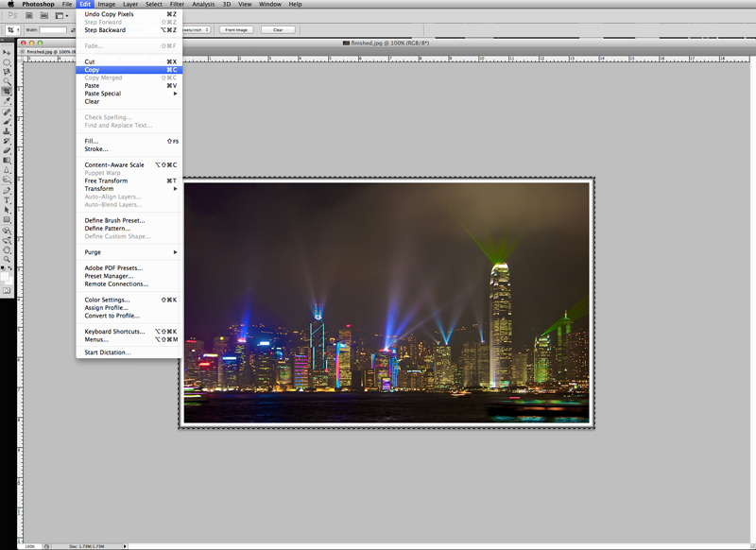
Task: Open the Apple menu
Action: point(10,4)
